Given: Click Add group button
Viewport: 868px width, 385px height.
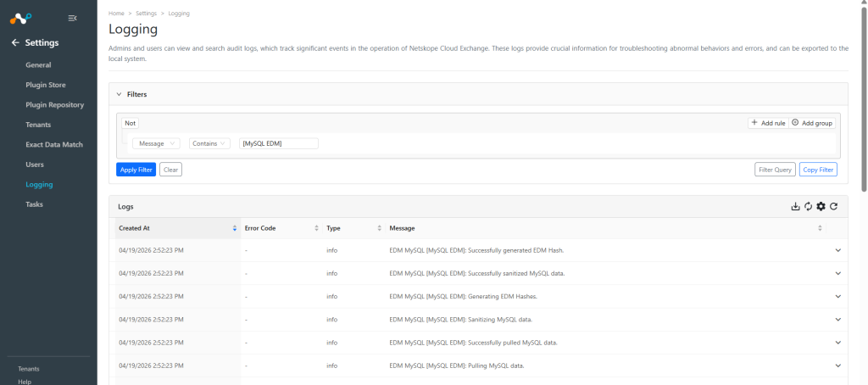Looking at the screenshot, I should [x=812, y=123].
